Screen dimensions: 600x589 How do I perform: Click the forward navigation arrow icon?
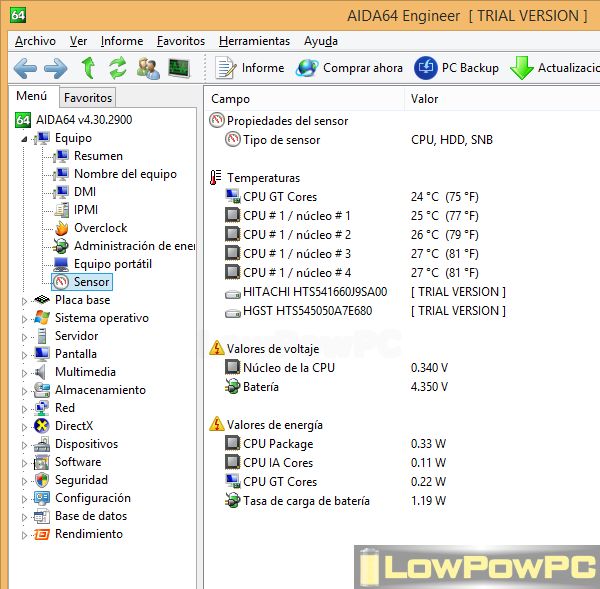tap(56, 68)
